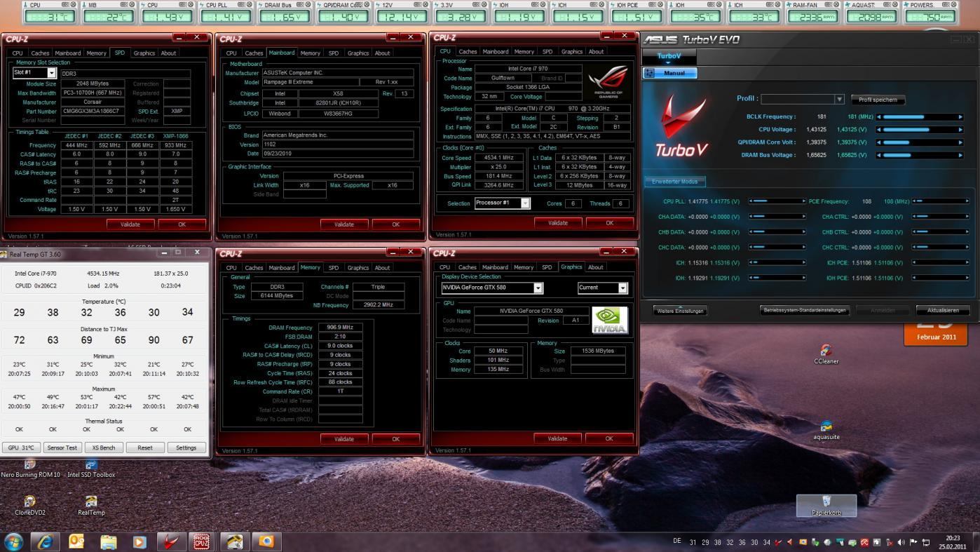Open Caches tab in CPU-Z Mainboard window
This screenshot has width=980, height=552.
coord(254,53)
